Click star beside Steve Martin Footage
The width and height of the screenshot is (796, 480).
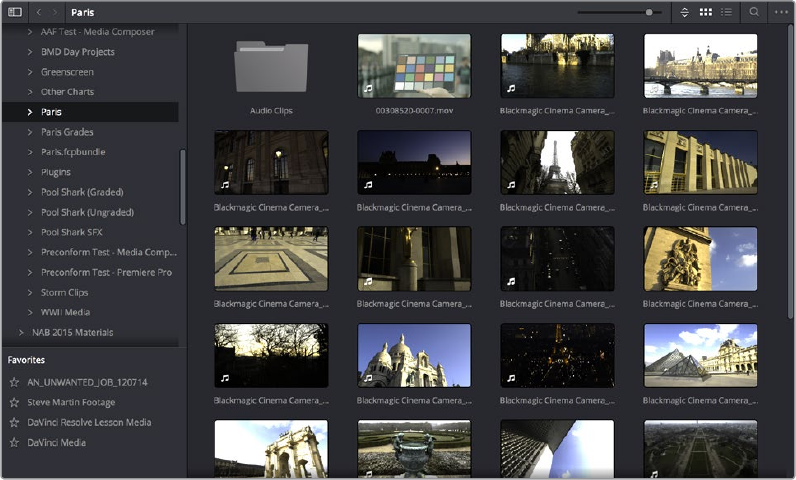click(x=14, y=402)
